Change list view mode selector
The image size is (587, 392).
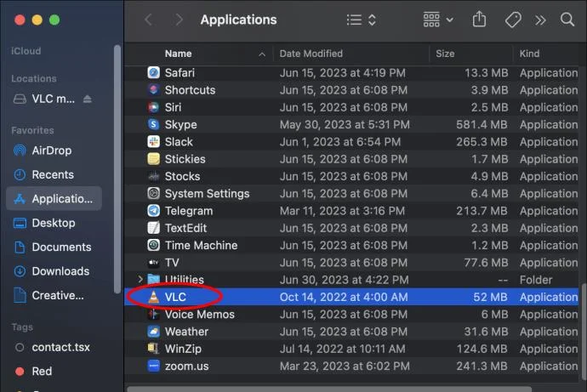point(362,20)
